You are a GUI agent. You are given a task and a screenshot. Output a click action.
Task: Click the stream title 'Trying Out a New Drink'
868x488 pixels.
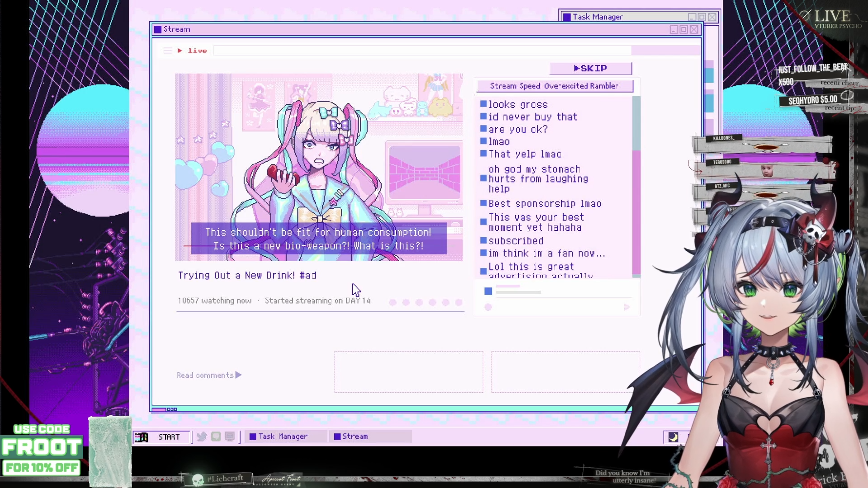tap(247, 276)
